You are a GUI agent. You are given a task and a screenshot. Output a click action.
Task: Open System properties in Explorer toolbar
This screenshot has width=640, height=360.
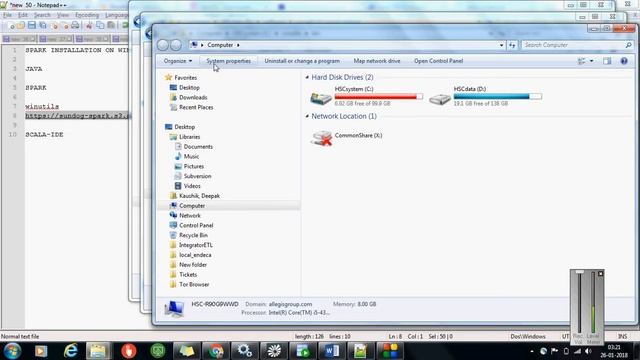228,61
